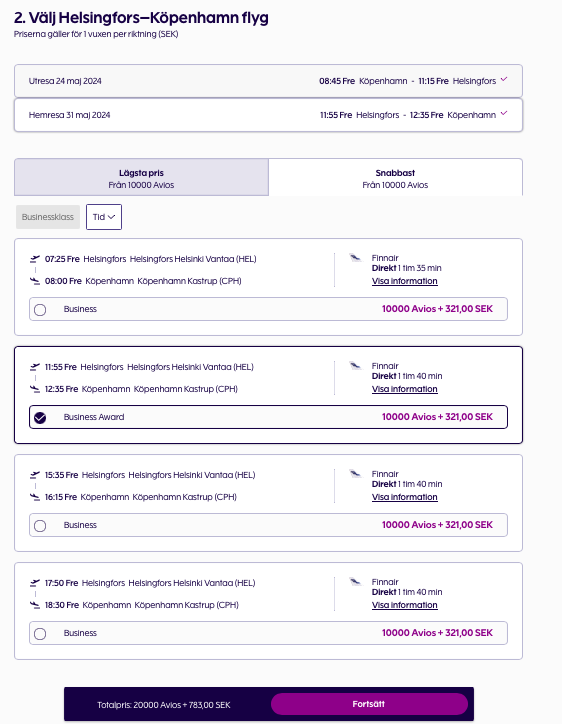Click Finnair logo on the 11:55 flight
Image resolution: width=562 pixels, height=724 pixels.
[x=355, y=366]
